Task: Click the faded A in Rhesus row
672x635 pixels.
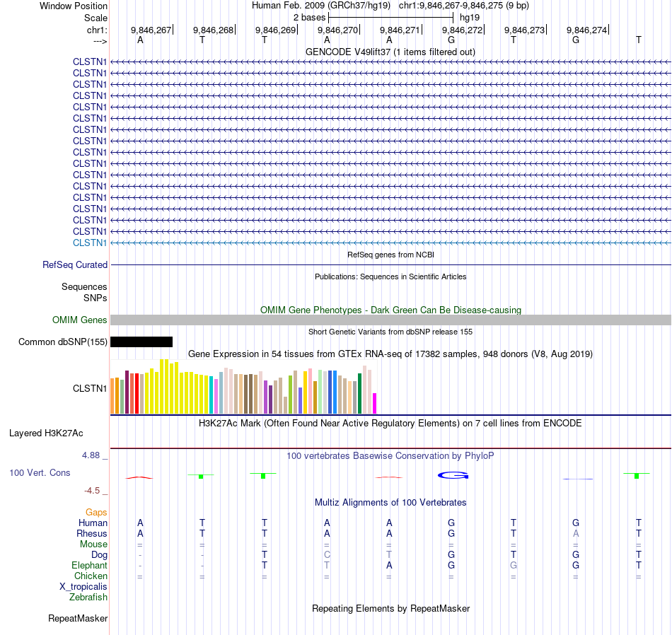Action: [576, 533]
